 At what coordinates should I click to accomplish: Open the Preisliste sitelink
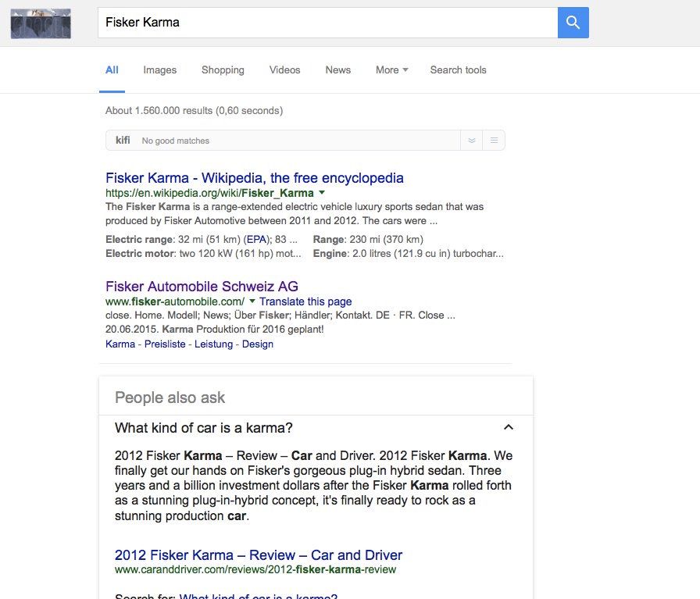(165, 344)
